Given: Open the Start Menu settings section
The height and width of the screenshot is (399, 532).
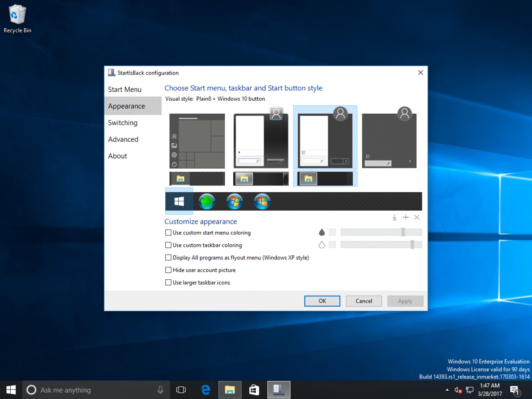Looking at the screenshot, I should click(x=133, y=89).
